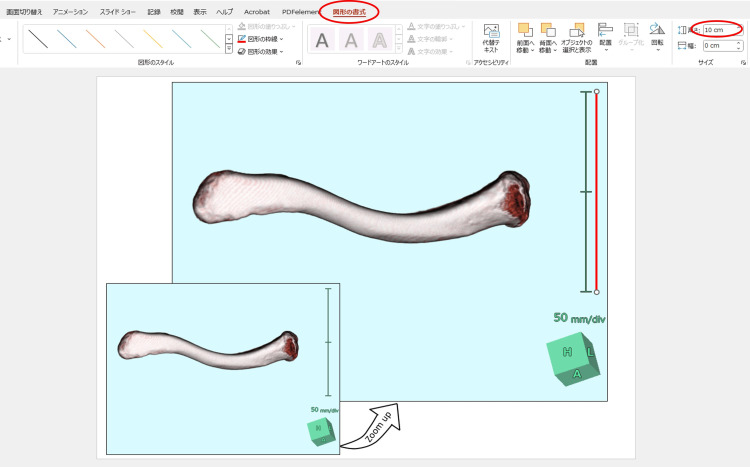Image resolution: width=750 pixels, height=467 pixels.
Task: Open the サイズ size dialog launcher
Action: [x=743, y=63]
